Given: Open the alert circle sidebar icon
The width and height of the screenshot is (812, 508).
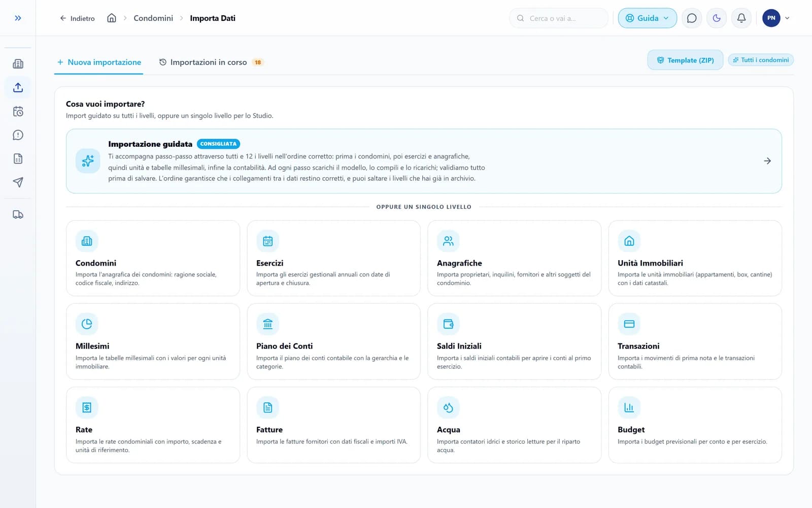Looking at the screenshot, I should 18,135.
